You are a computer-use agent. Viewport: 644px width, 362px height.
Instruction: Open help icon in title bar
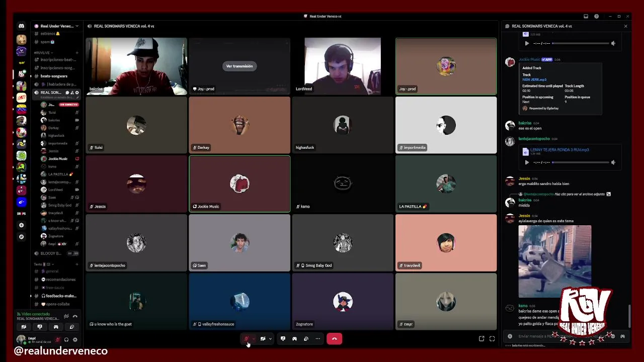point(596,16)
